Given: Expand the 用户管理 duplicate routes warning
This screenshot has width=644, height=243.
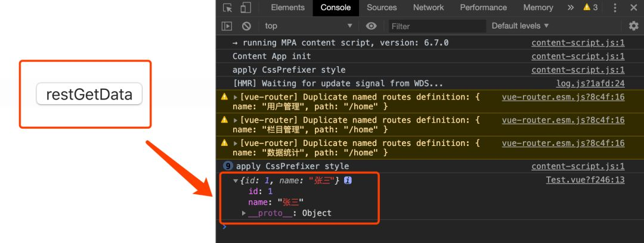Looking at the screenshot, I should click(236, 97).
